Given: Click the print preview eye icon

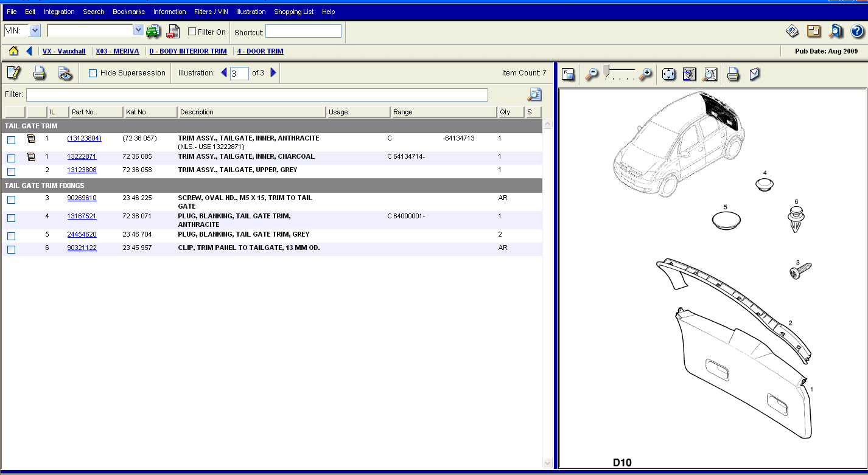Looking at the screenshot, I should coord(65,74).
